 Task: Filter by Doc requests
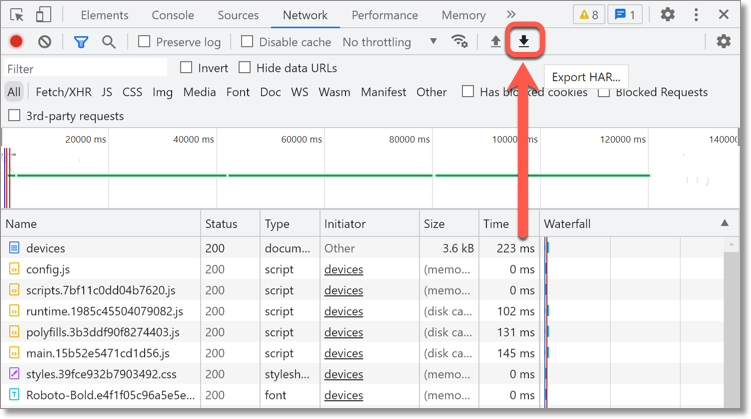click(271, 92)
